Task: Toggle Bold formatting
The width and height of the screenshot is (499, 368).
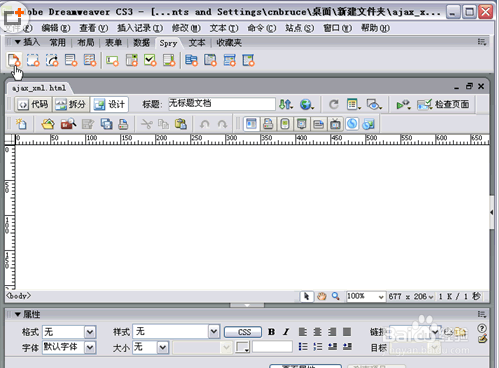Action: coord(272,332)
